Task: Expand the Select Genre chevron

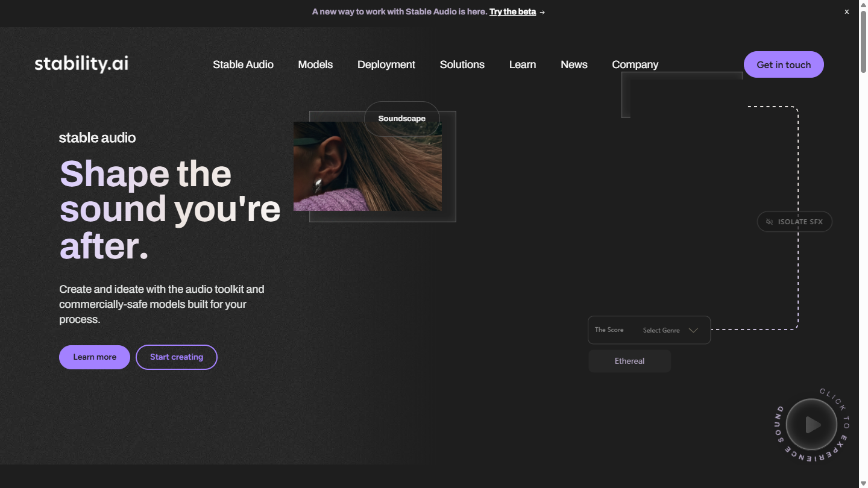Action: (x=693, y=330)
